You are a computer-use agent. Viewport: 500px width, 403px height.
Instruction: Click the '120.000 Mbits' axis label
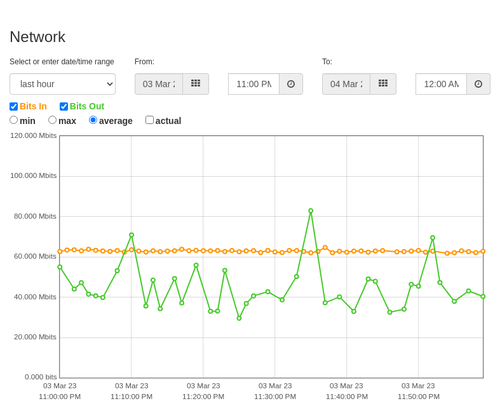point(33,135)
